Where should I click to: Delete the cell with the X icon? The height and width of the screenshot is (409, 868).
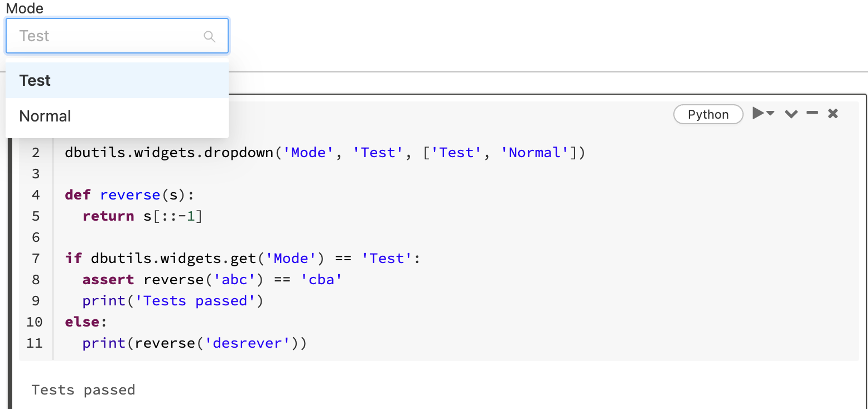coord(833,114)
